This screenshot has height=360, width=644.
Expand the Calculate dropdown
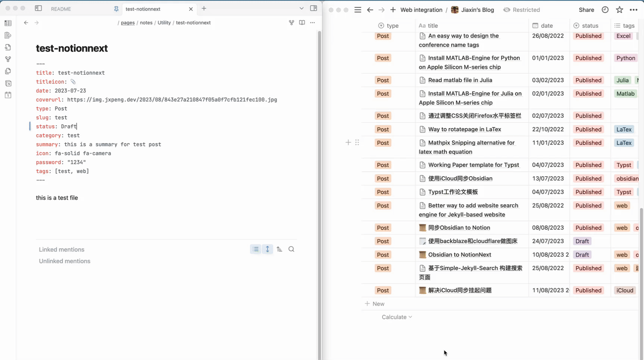397,317
